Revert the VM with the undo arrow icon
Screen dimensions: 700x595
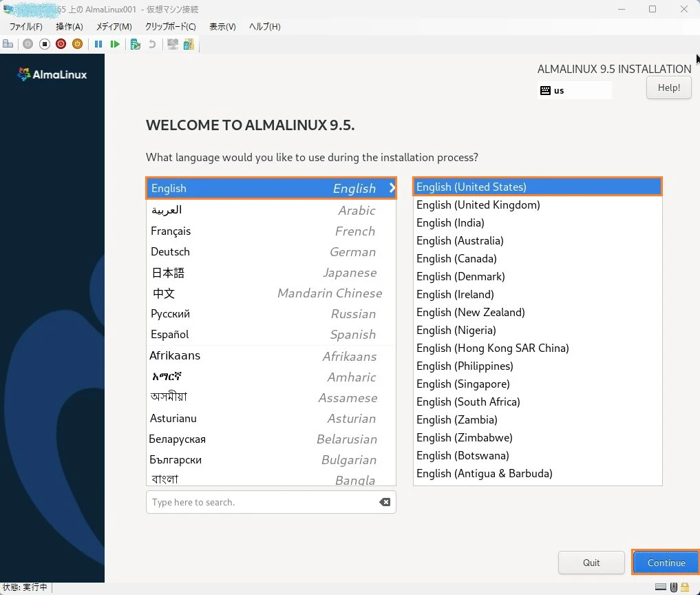152,44
